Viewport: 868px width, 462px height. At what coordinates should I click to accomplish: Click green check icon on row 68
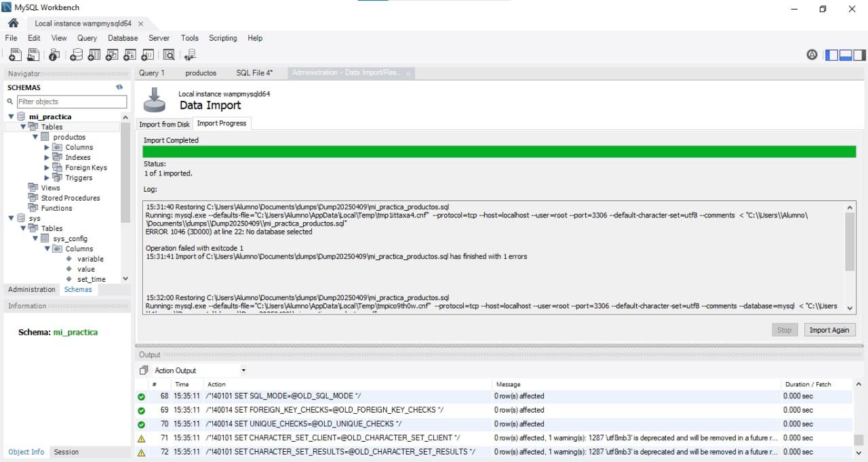pos(141,396)
